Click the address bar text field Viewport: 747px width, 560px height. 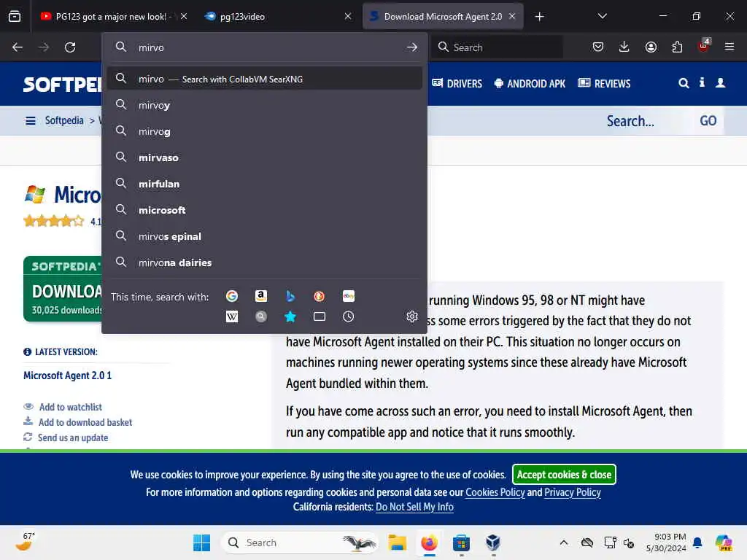pos(269,47)
